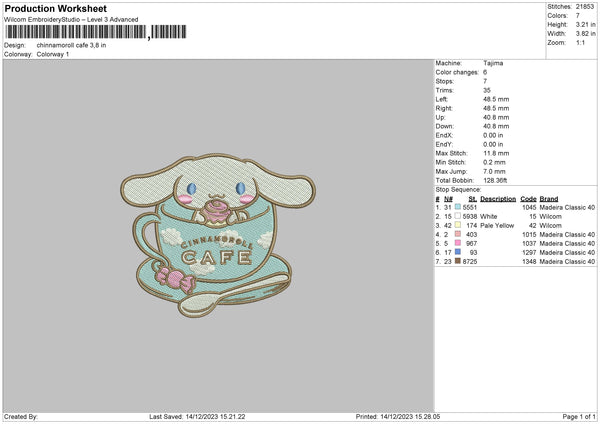The width and height of the screenshot is (600, 424).
Task: Click stitch count 5938 in the stop sequence
Action: click(470, 217)
